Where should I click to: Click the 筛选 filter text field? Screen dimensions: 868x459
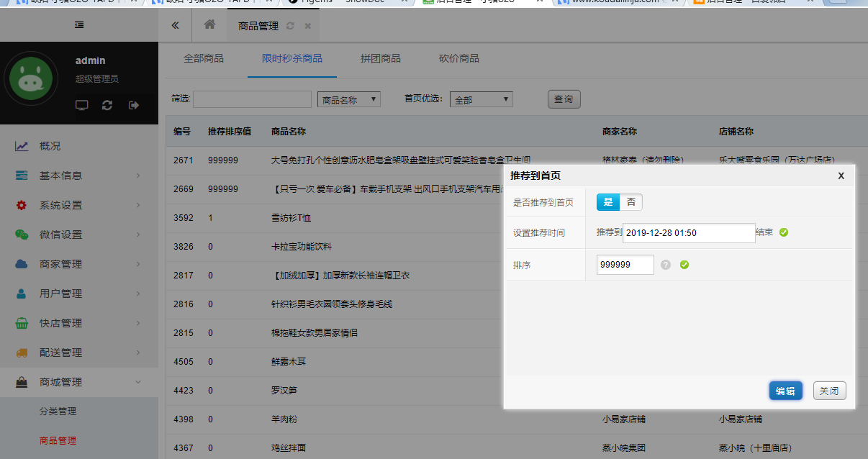click(252, 99)
